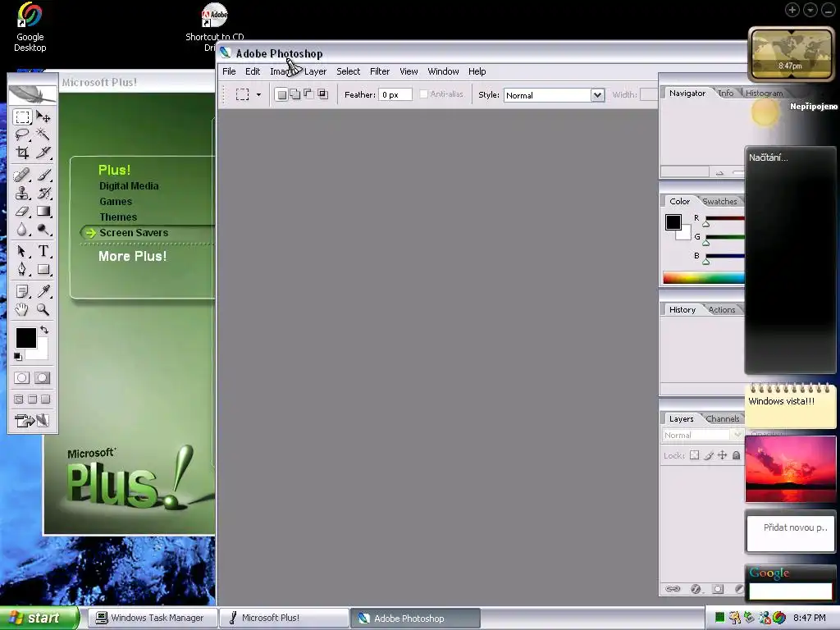
Task: Enable Intersect with selection mode
Action: [322, 95]
